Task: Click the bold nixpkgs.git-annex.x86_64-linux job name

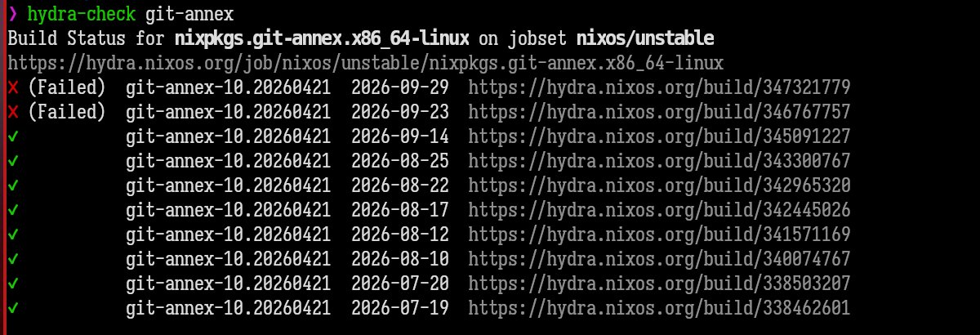Action: 323,38
